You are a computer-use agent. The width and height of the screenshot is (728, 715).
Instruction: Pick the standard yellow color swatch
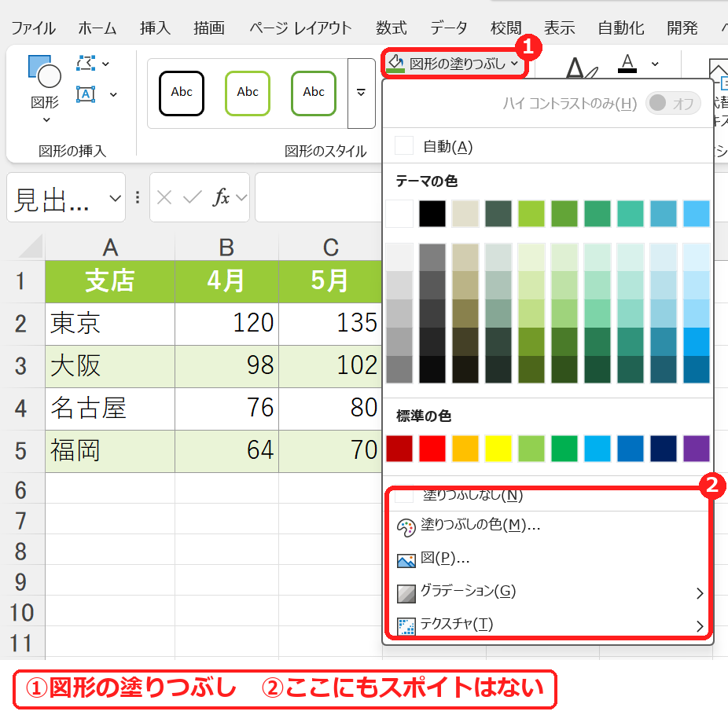click(x=498, y=449)
